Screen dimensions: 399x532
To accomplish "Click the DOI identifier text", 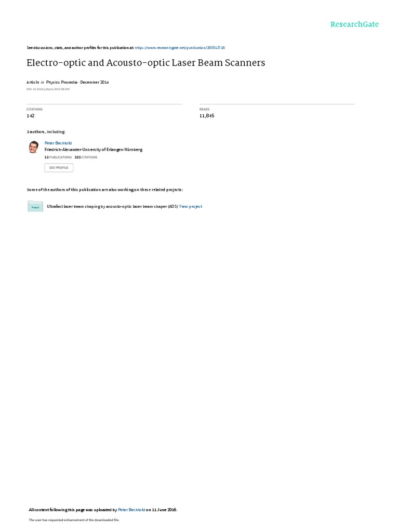I will click(48, 89).
